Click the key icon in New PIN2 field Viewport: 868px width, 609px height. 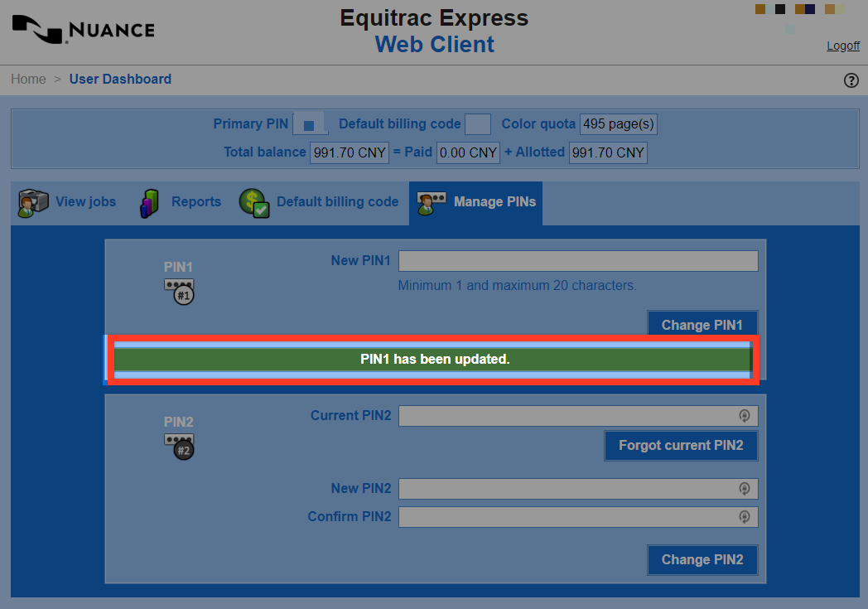(745, 489)
